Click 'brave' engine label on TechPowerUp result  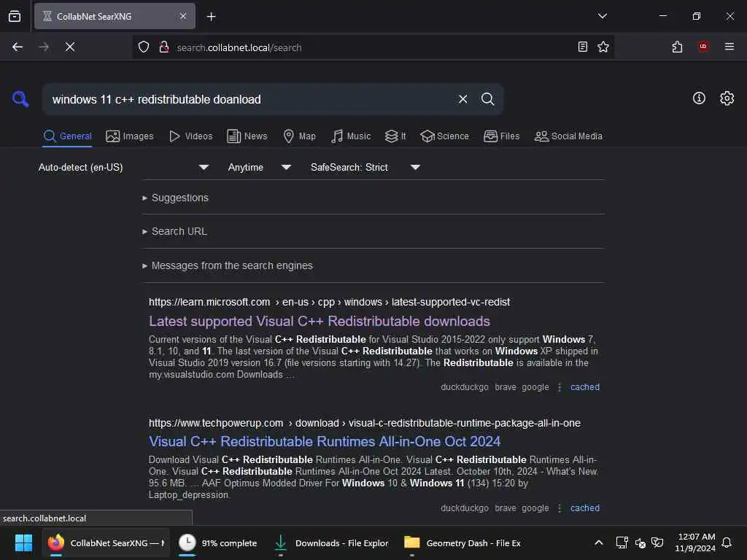(x=506, y=508)
